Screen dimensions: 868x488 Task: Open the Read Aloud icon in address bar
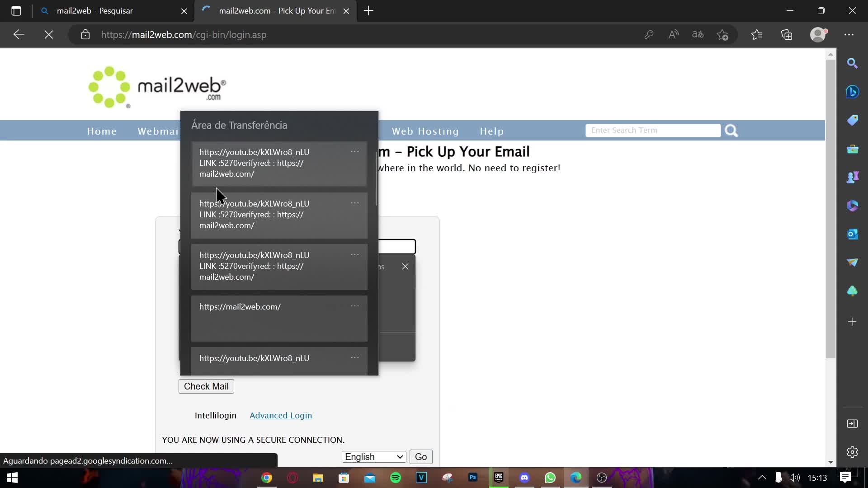[674, 35]
